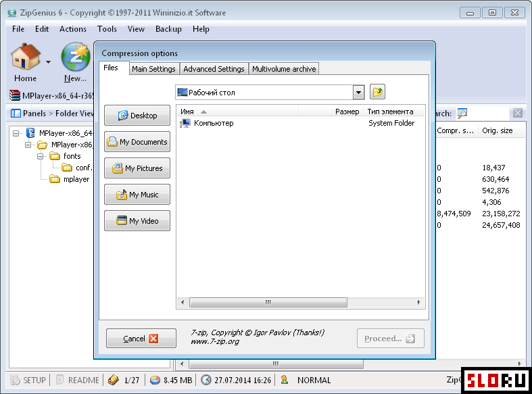Select the conf. folder in tree
The width and height of the screenshot is (532, 394).
tap(84, 168)
